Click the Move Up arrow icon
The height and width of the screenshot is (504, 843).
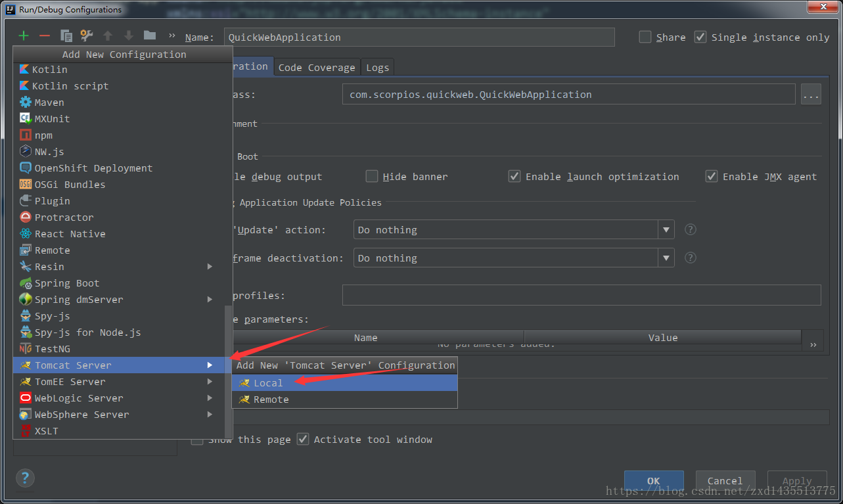point(108,36)
